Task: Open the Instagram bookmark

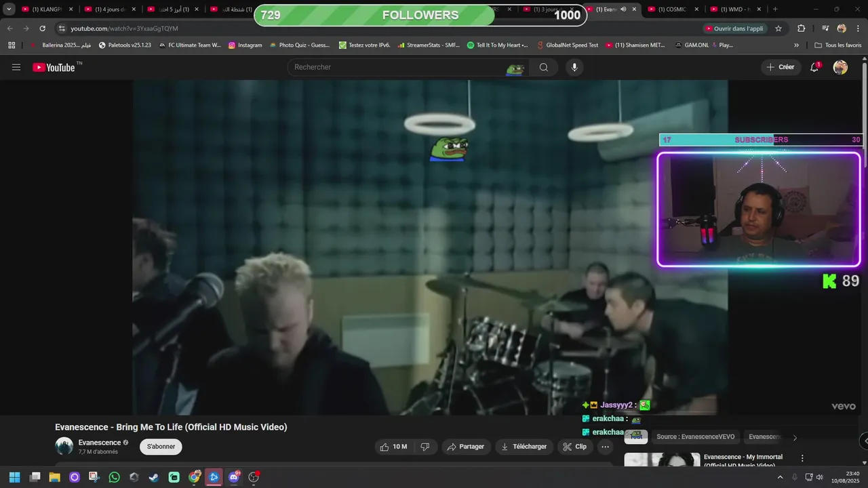Action: coord(245,45)
